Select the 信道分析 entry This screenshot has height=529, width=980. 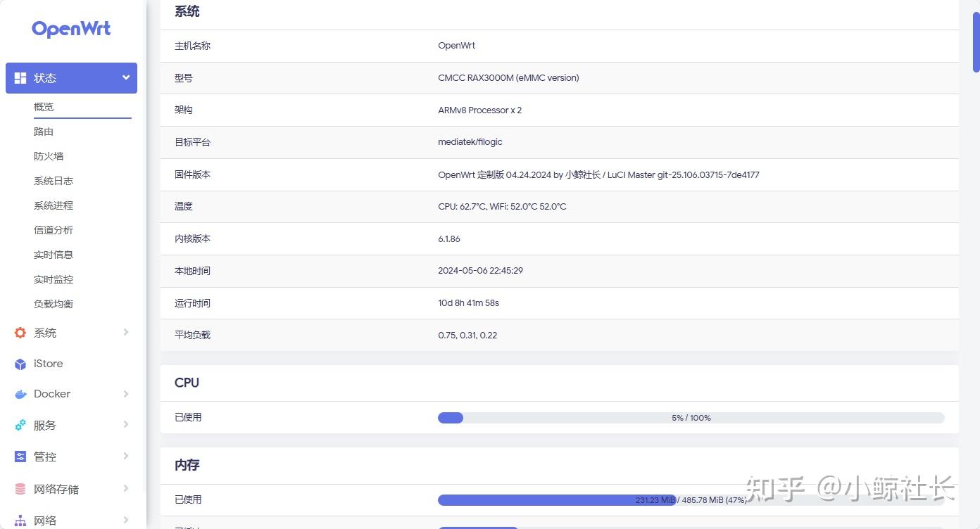(53, 229)
